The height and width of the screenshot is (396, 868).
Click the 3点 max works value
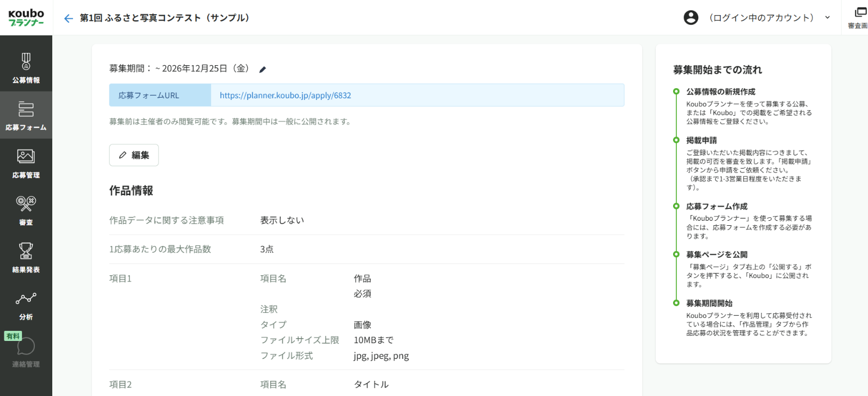point(267,249)
